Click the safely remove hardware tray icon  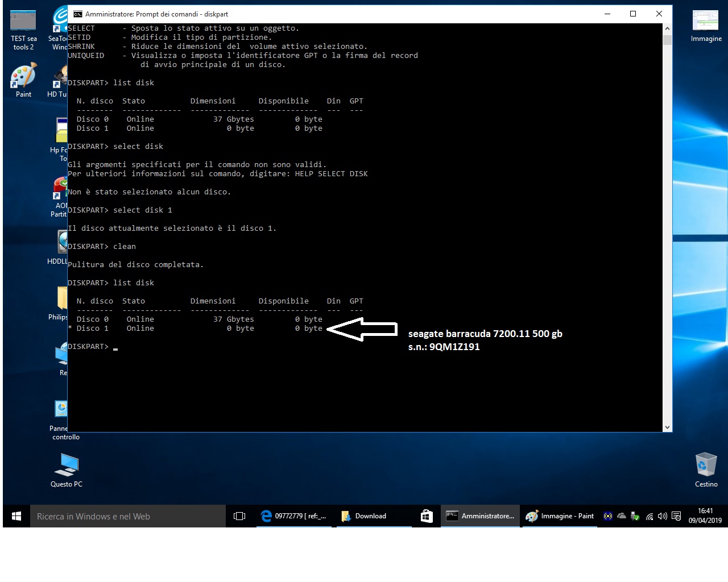(x=635, y=516)
